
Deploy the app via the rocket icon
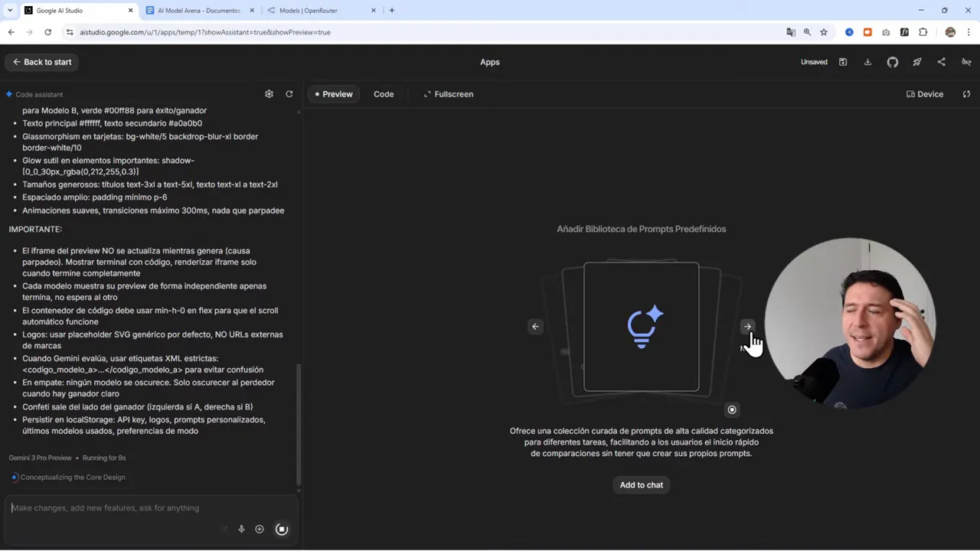pos(916,62)
